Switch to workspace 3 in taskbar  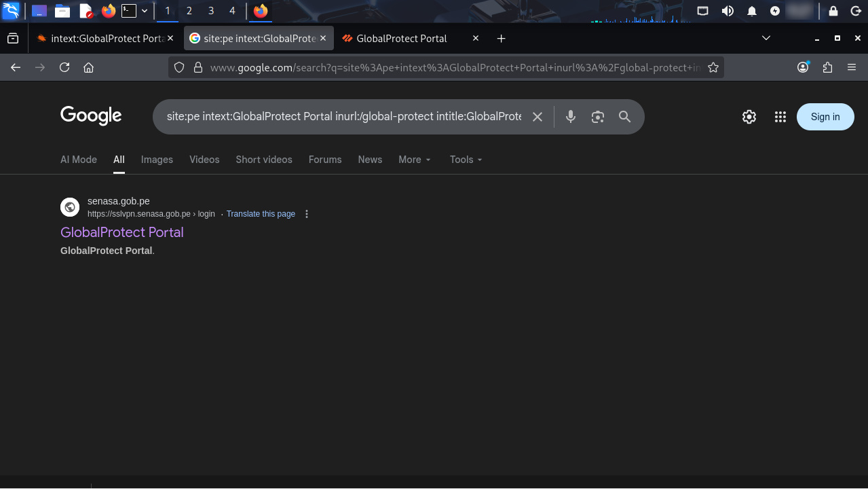click(x=211, y=11)
